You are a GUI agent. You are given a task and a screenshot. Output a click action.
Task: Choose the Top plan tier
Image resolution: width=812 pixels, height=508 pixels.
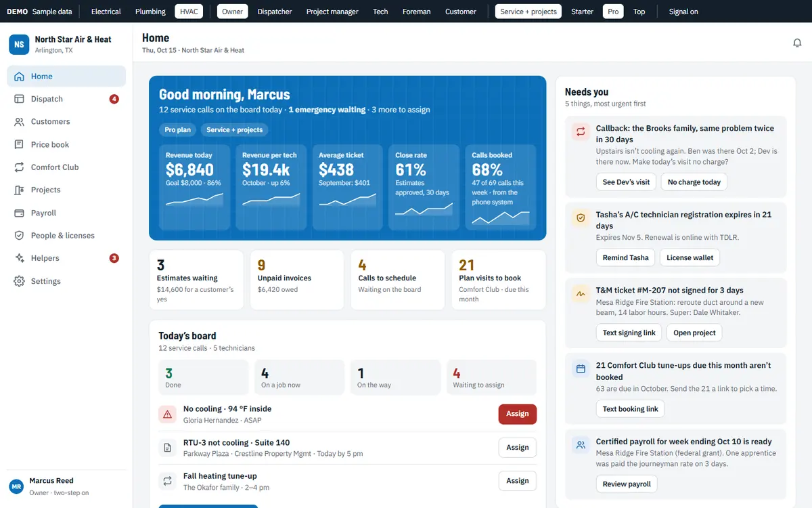point(639,12)
